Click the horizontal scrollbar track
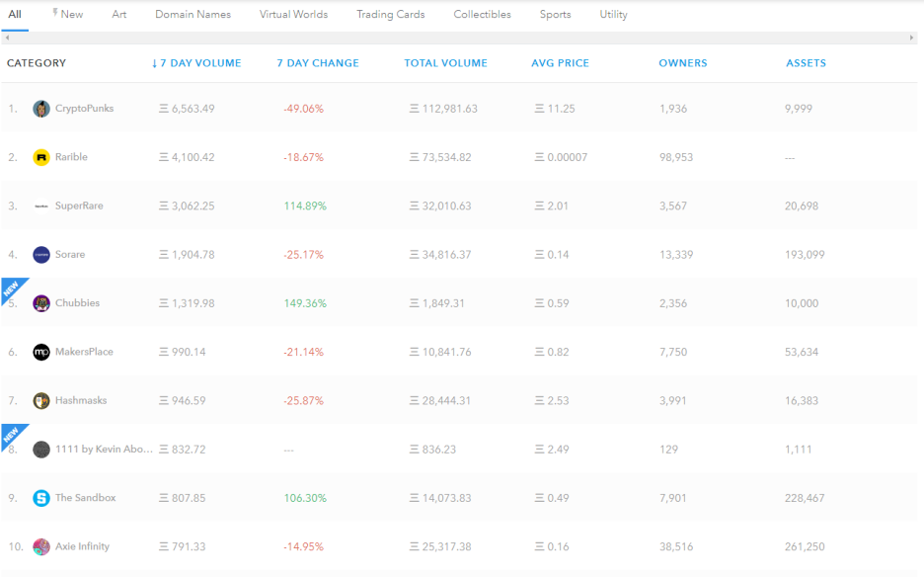924x577 pixels. 459,38
